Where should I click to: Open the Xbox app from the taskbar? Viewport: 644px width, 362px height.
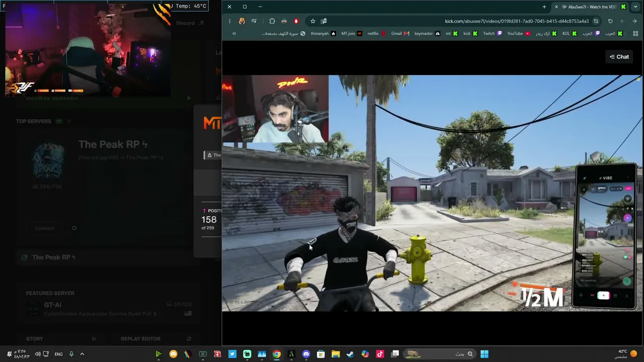[203, 354]
